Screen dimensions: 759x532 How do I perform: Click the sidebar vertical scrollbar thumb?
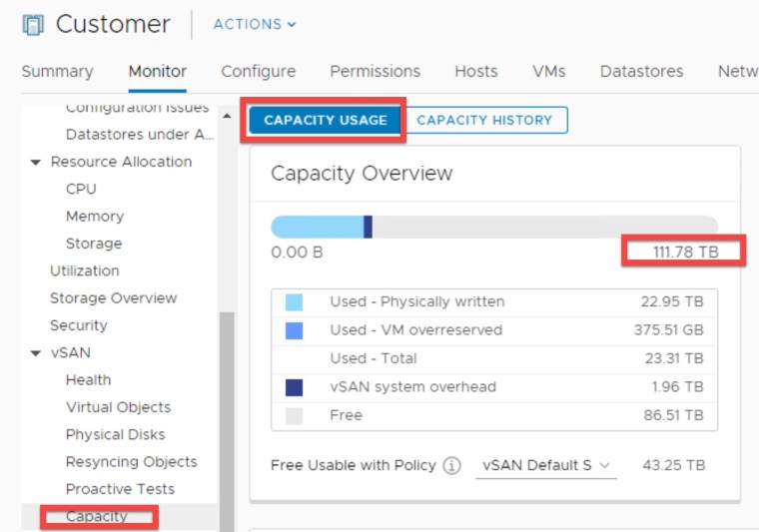pyautogui.click(x=227, y=422)
